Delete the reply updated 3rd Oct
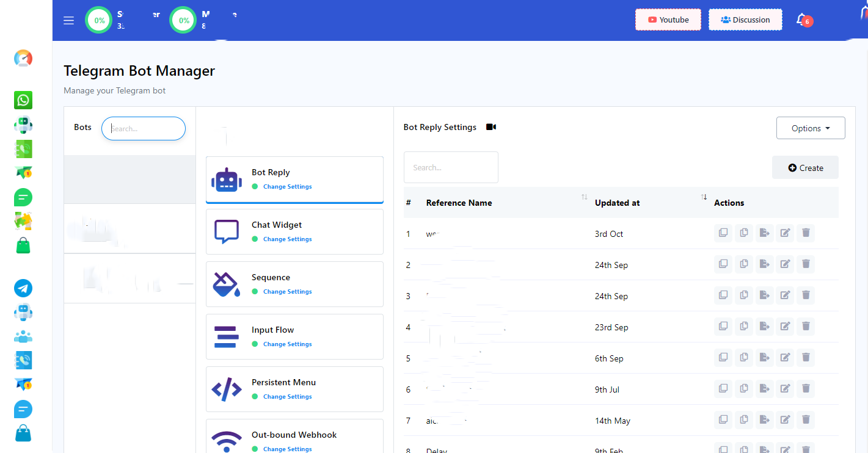868x453 pixels. [x=806, y=233]
